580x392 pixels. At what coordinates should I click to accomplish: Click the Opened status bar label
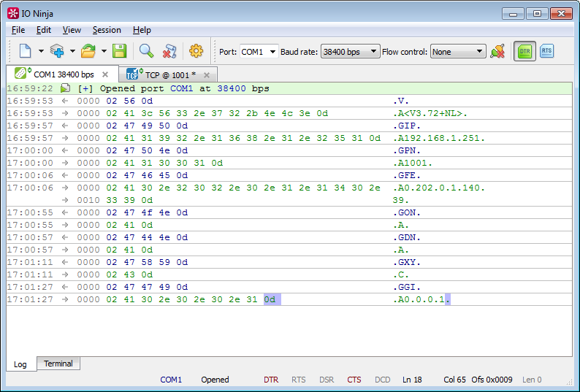tap(215, 380)
